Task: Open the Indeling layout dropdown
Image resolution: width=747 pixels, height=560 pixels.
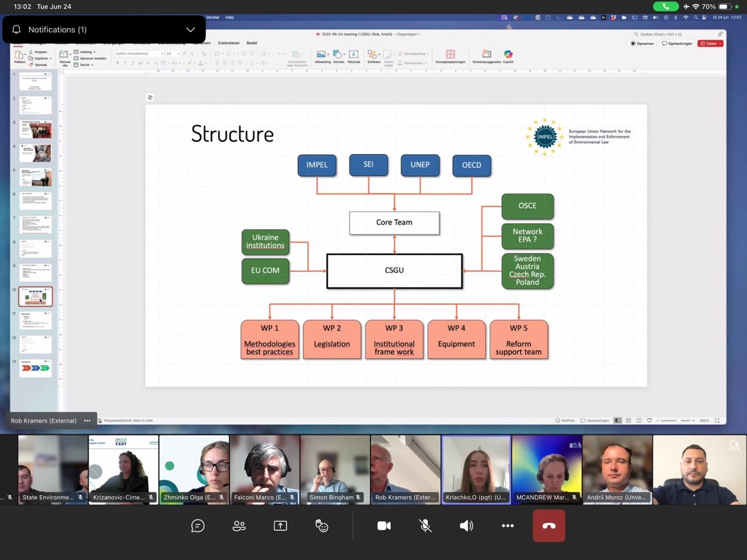Action: click(x=85, y=52)
